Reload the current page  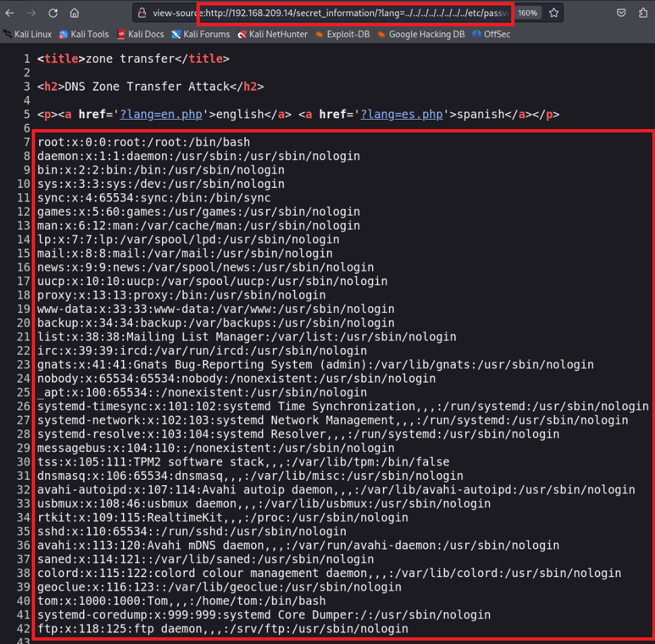point(53,13)
